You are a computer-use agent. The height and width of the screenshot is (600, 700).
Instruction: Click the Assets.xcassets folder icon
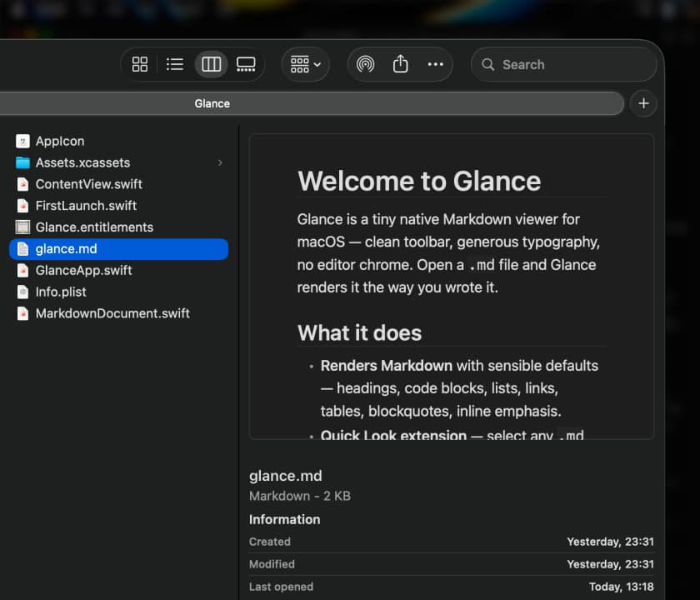[x=22, y=162]
